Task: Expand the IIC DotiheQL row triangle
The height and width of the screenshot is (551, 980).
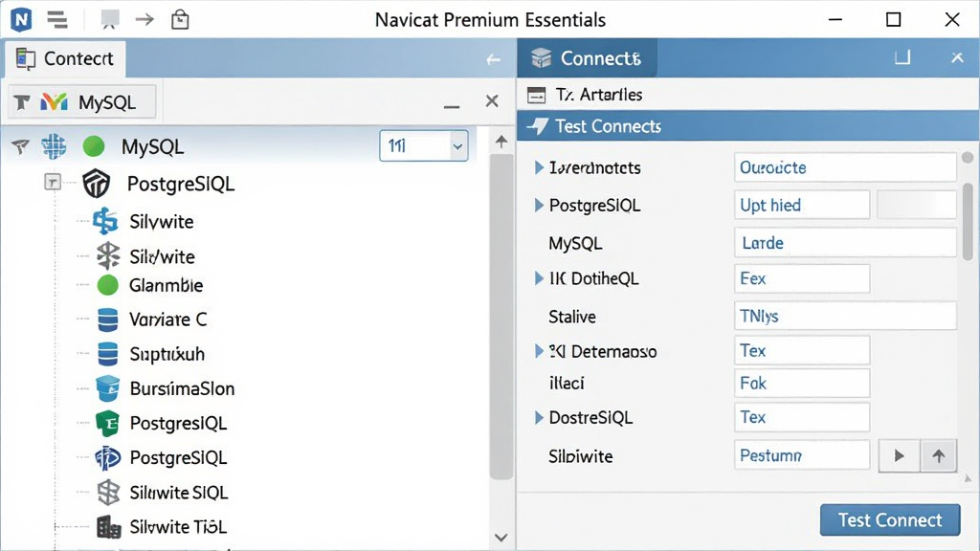Action: 539,278
